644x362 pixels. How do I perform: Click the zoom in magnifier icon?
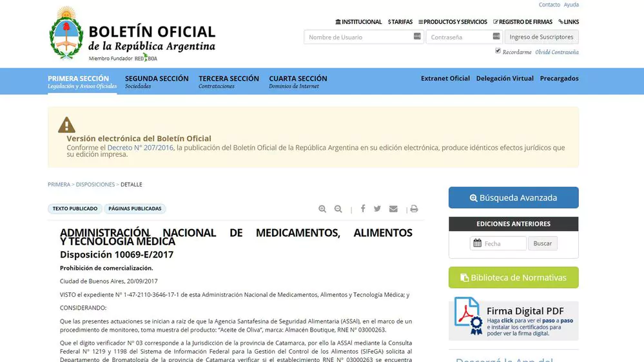322,209
